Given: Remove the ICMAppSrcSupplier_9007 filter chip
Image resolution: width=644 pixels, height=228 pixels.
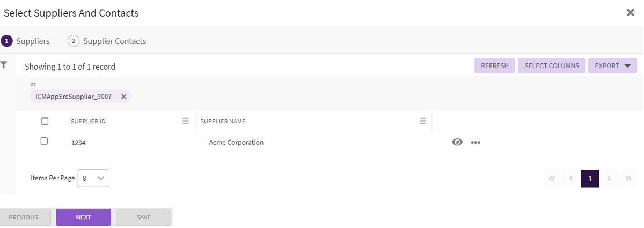Looking at the screenshot, I should pos(123,97).
